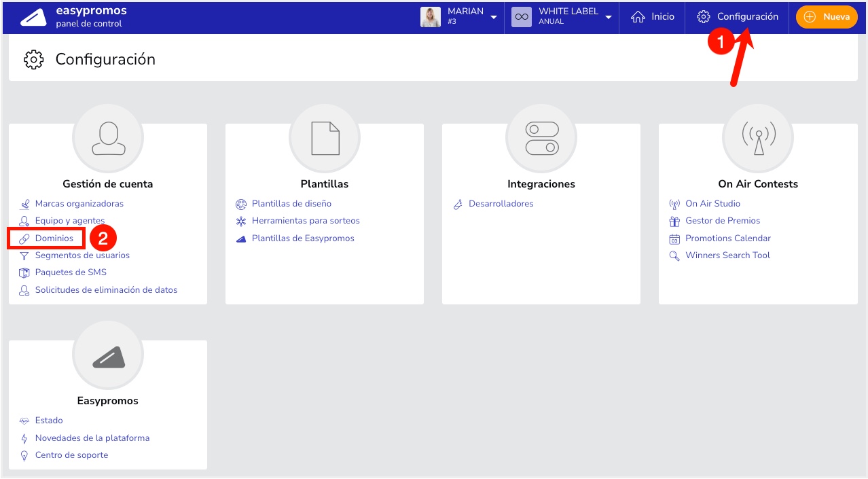The width and height of the screenshot is (868, 479).
Task: Open Paquetes de SMS link
Action: (71, 272)
